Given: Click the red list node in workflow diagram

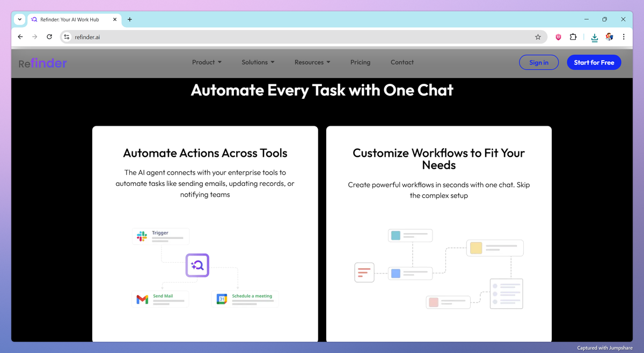Looking at the screenshot, I should click(x=364, y=272).
